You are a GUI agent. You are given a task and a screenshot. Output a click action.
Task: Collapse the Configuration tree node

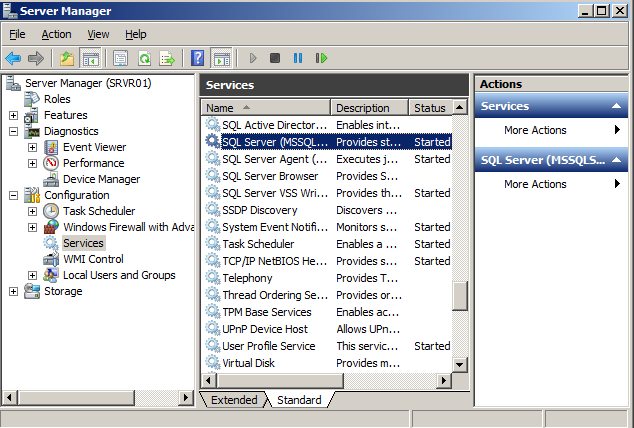tap(13, 196)
